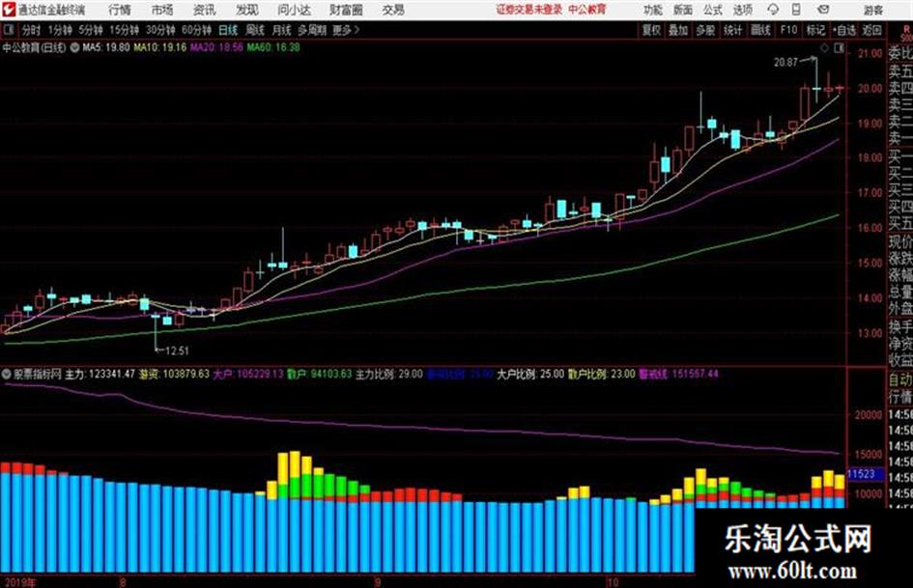
Task: Click the 12.51 low price label
Action: (177, 350)
